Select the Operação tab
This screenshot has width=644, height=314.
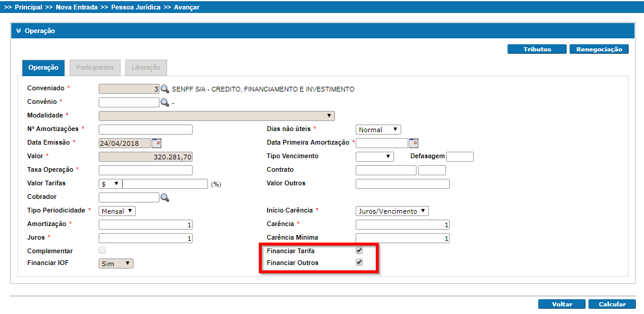43,68
